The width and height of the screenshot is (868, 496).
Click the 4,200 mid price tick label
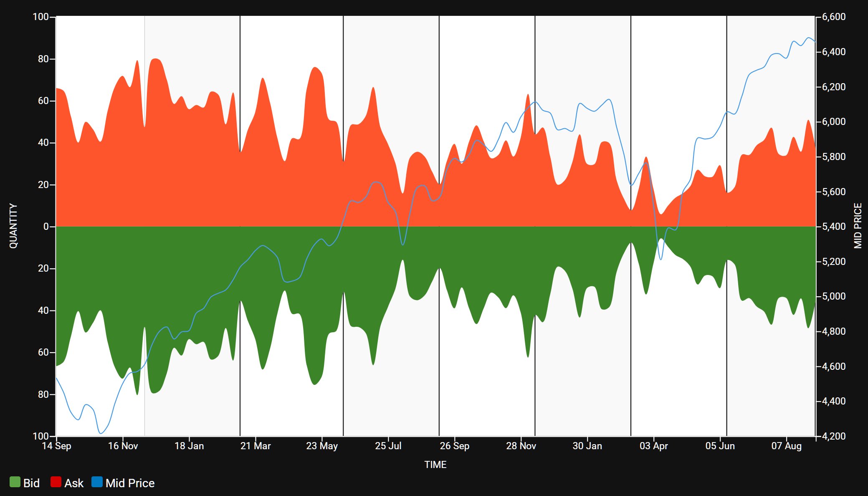[x=833, y=436]
